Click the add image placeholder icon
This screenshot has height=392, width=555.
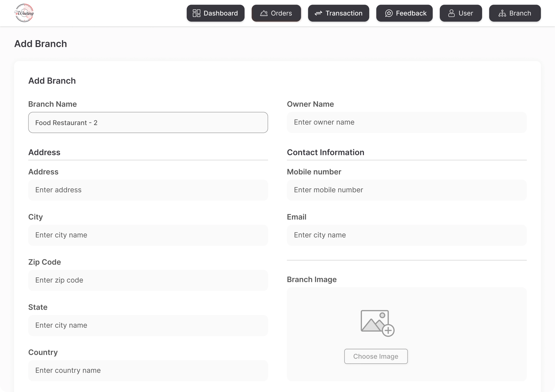click(x=377, y=323)
